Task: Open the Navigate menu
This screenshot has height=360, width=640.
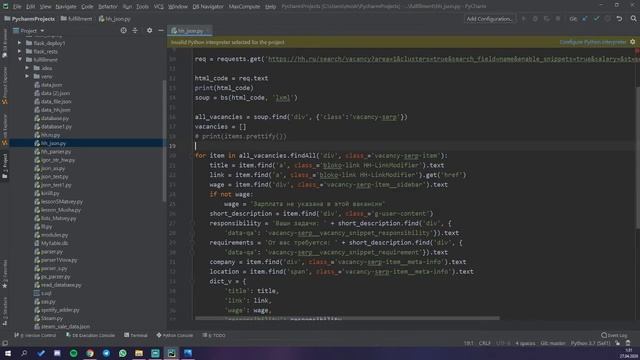Action: click(66, 7)
